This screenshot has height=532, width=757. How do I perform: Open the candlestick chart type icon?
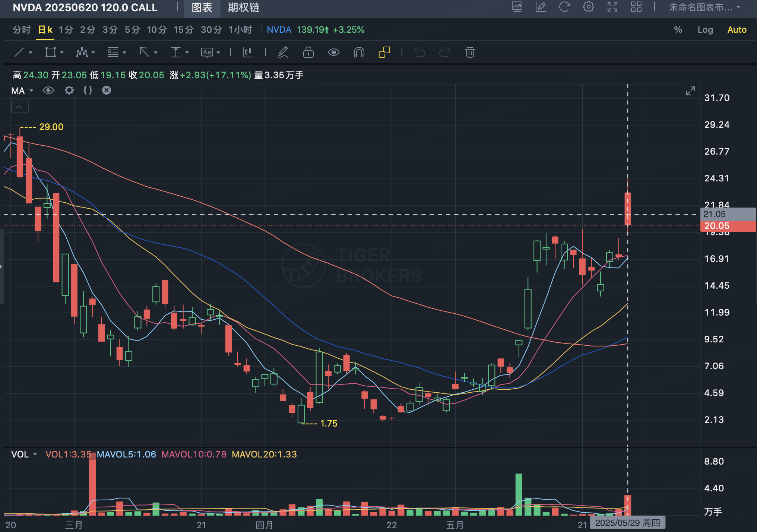pyautogui.click(x=248, y=52)
